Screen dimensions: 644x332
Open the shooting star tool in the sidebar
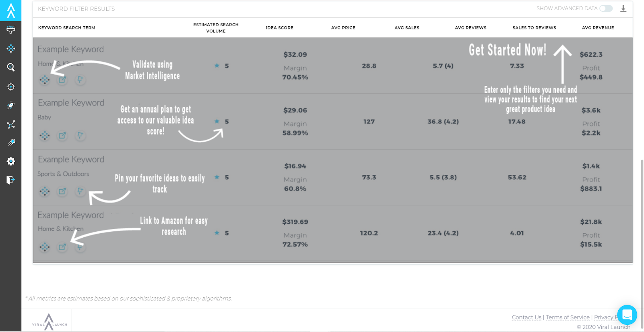pyautogui.click(x=10, y=142)
